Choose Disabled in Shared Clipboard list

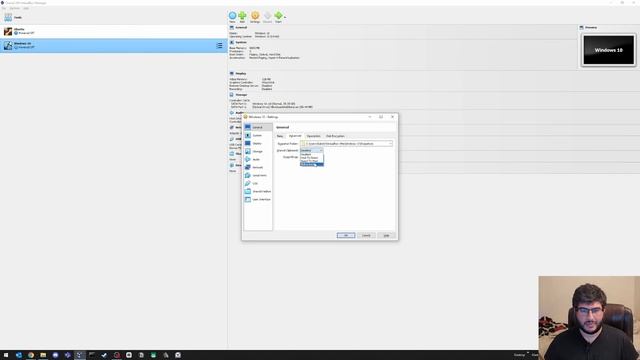(x=311, y=154)
